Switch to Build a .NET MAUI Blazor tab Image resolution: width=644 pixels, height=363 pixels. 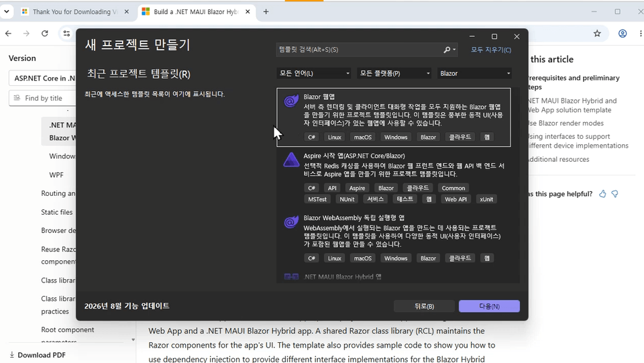[197, 11]
